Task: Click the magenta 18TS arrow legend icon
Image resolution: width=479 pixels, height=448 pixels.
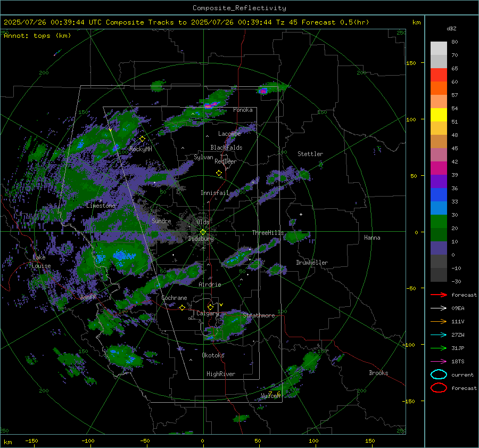Action: (x=439, y=362)
